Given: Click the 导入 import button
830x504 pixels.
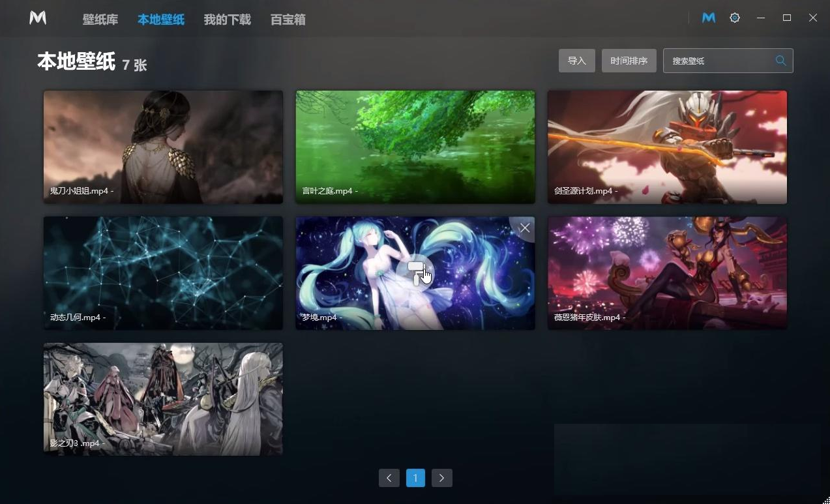Looking at the screenshot, I should 576,60.
